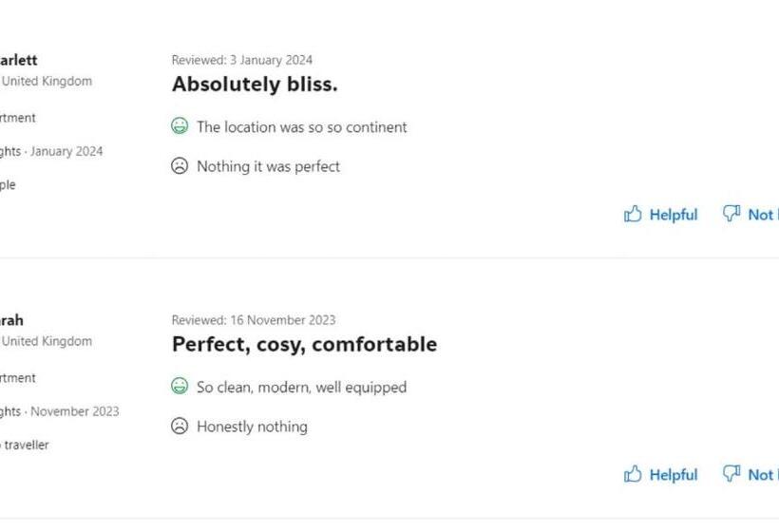Click thumbs-up icon on Perfect, cosy, comfortable review
779x532 pixels.
coord(633,474)
